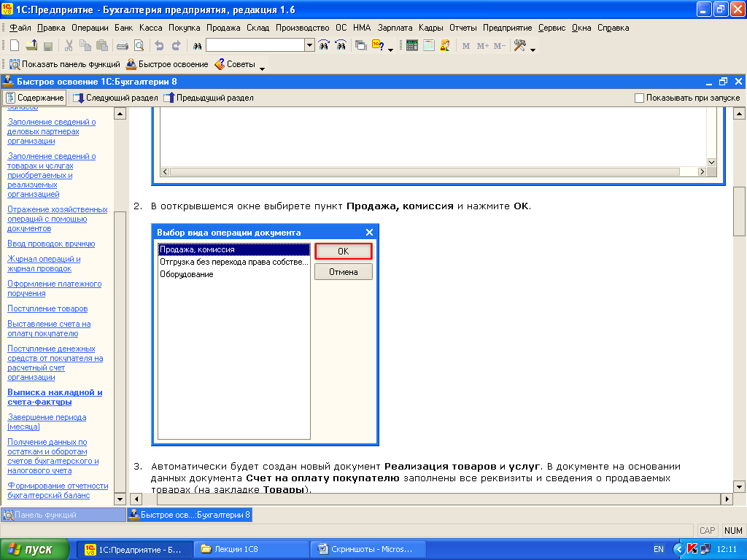Click the Print preview icon

point(139,46)
